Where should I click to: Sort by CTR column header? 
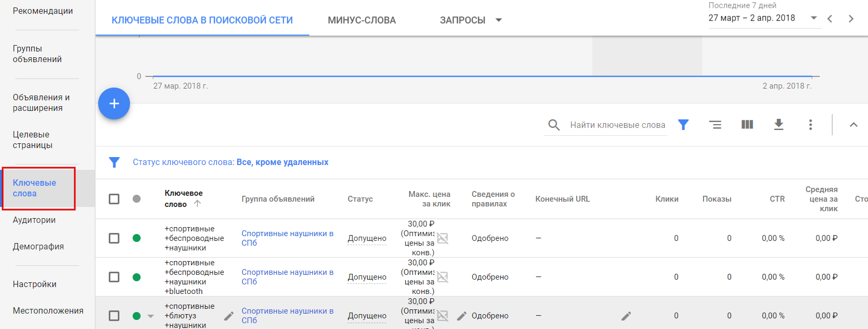(777, 199)
